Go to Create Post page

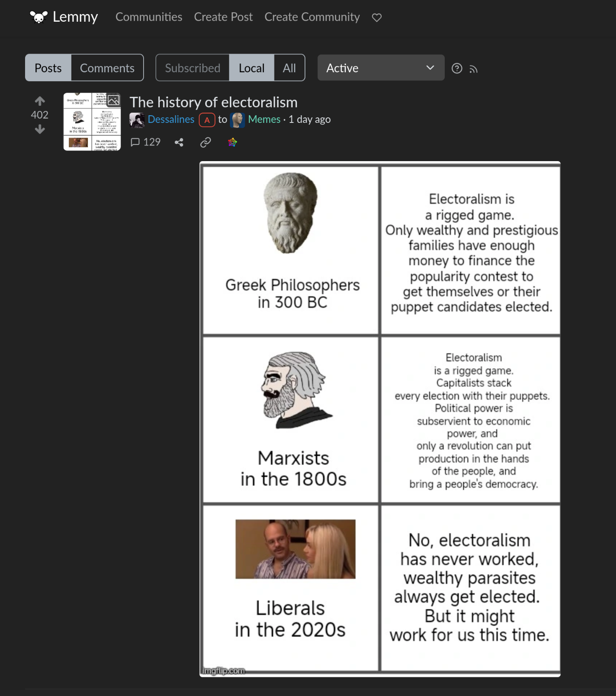223,17
